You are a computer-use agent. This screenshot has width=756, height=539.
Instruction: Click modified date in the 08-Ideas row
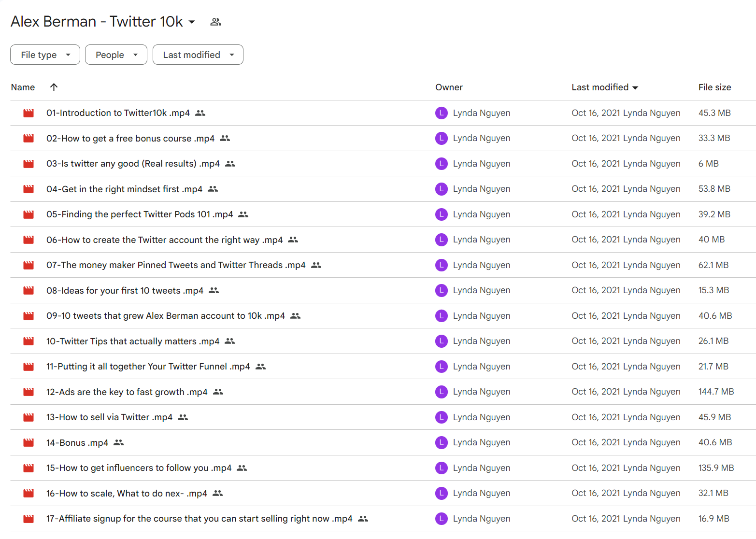click(x=626, y=290)
